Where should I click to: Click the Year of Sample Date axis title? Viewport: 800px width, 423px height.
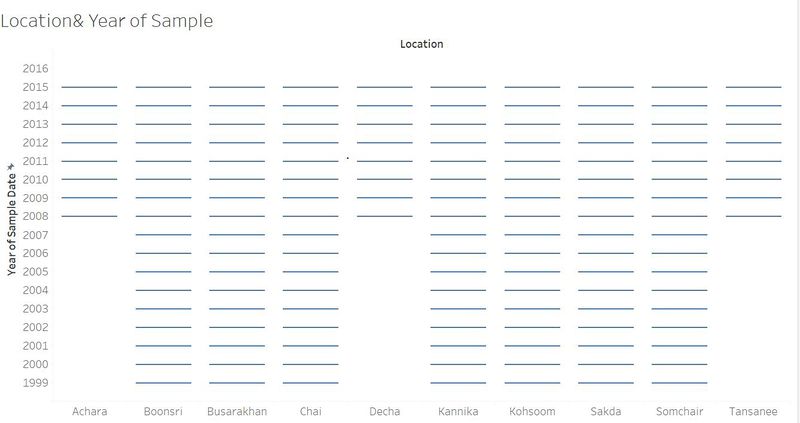(x=12, y=225)
